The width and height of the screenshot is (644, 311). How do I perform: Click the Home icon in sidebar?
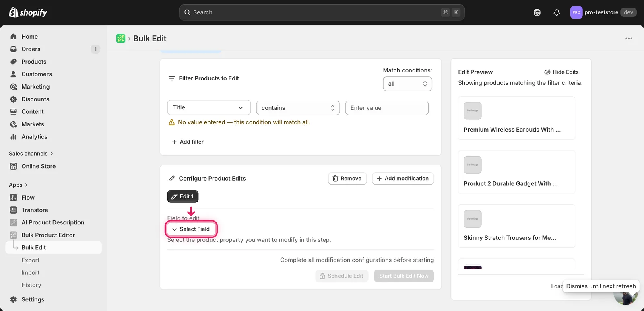click(13, 37)
